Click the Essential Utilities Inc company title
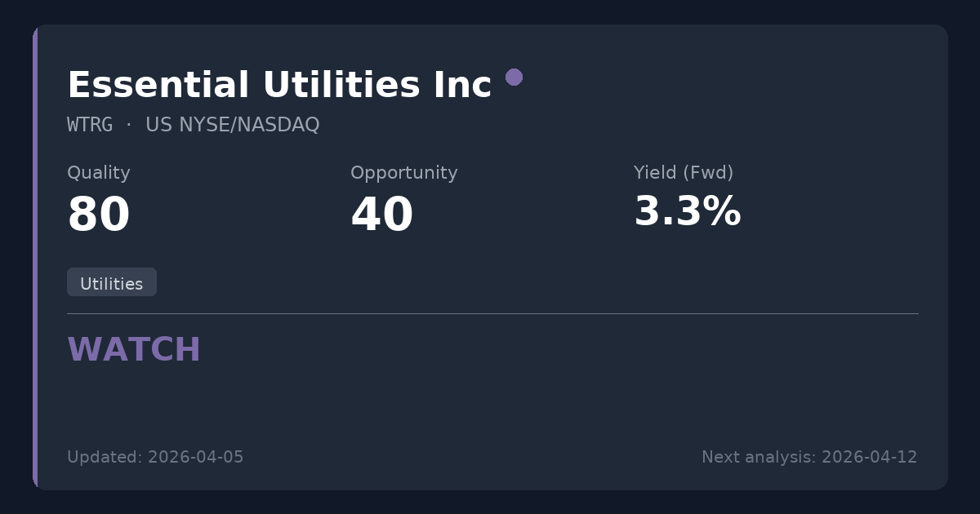Screen dimensions: 980x514 (x=278, y=86)
